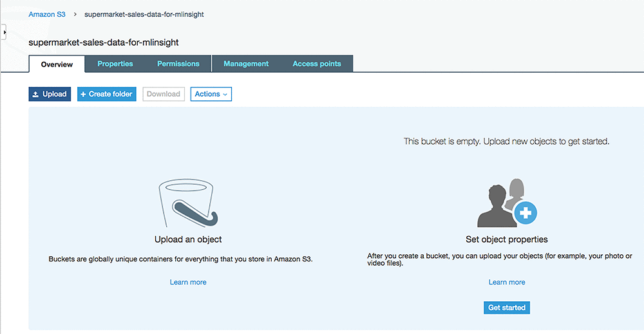Open the Actions dropdown menu

tap(211, 94)
